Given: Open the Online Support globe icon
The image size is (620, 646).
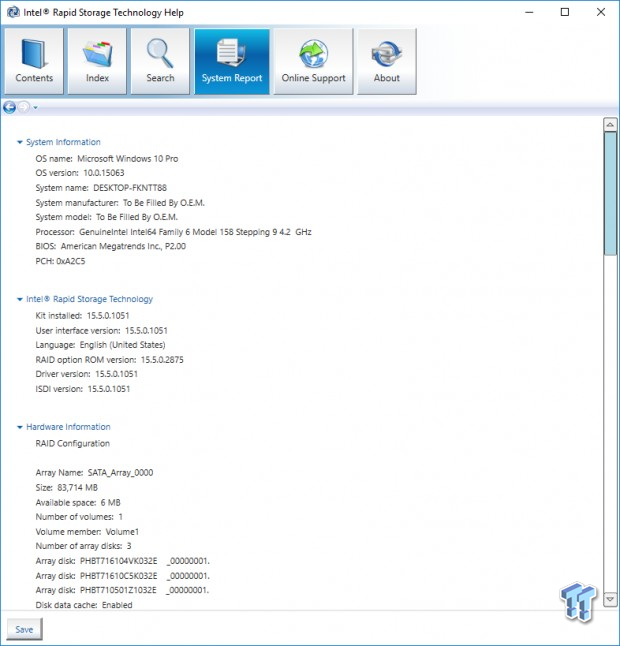Looking at the screenshot, I should point(314,61).
